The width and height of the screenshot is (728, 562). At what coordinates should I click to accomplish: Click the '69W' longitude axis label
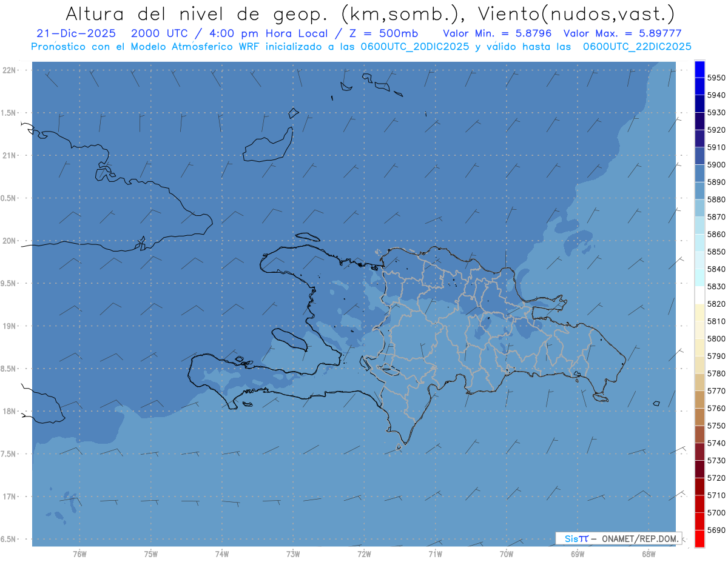[x=578, y=554]
